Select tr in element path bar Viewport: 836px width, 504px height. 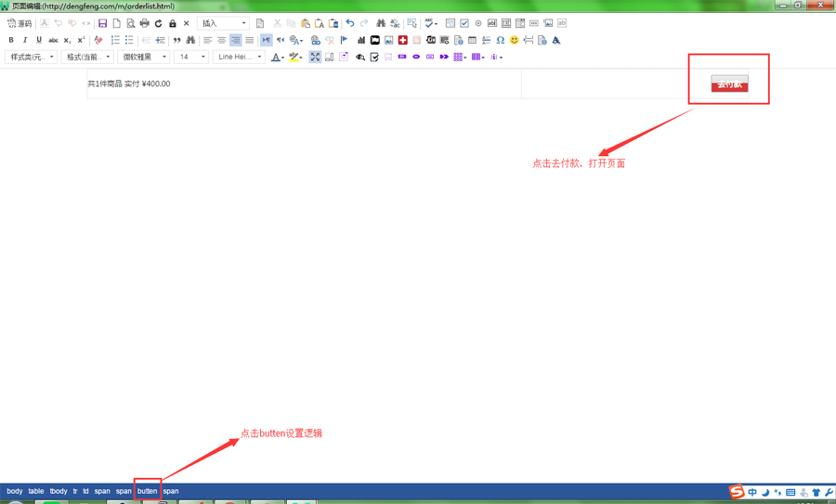coord(75,491)
